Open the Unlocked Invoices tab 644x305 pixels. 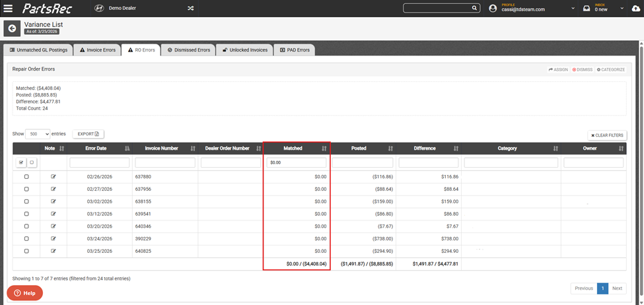(245, 50)
